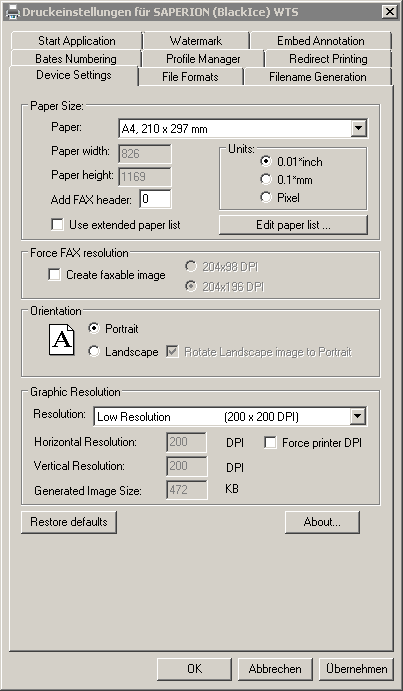Open the About... dialog
Screen dimensions: 403x691
tap(322, 522)
